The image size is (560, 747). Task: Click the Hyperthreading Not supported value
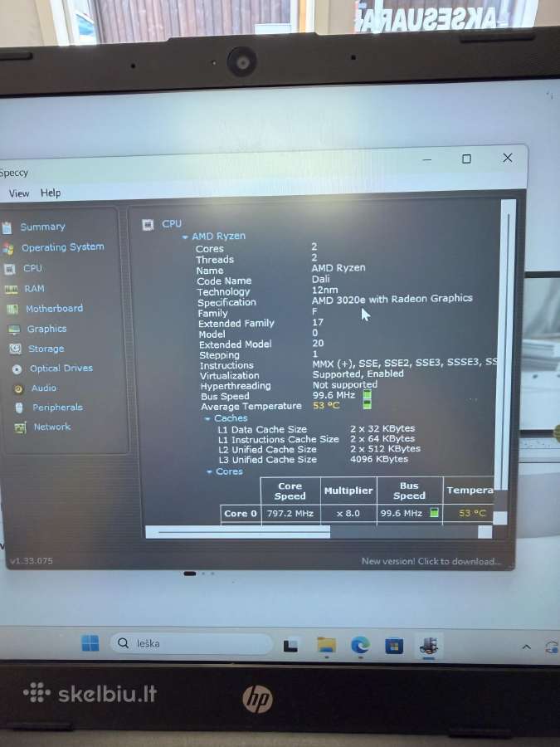(x=345, y=384)
